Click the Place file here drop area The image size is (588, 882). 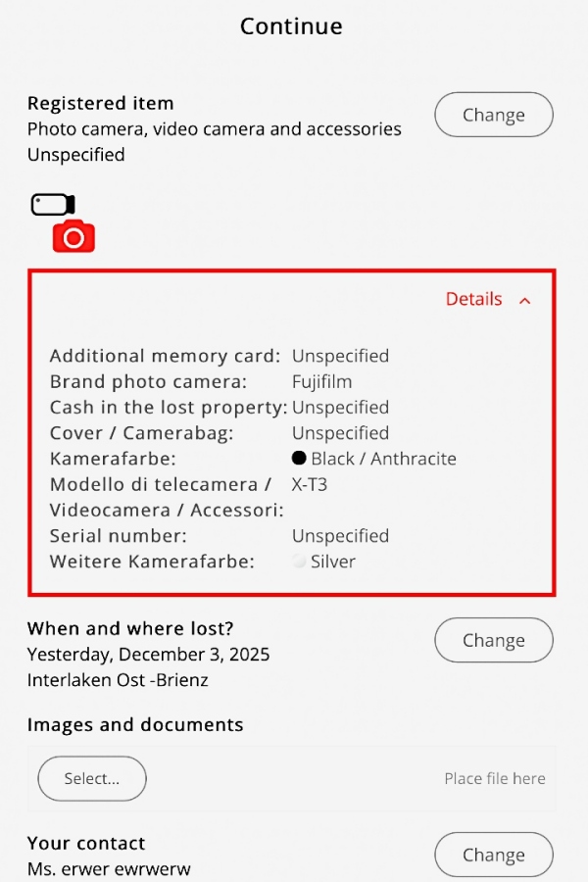495,778
